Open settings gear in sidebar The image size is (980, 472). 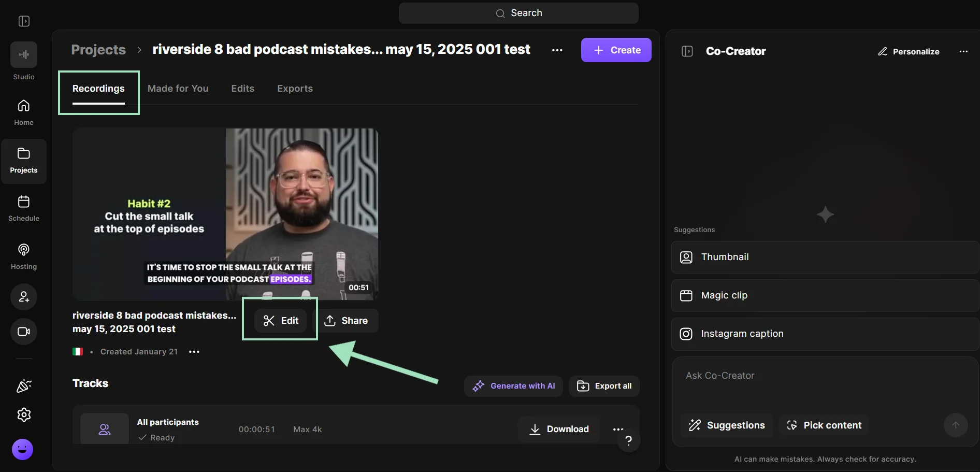[x=24, y=414]
